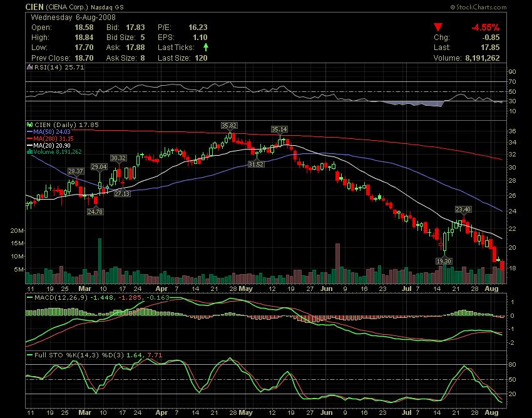Click the 80 level on stochastic axis
532x418 pixels.
(513, 365)
